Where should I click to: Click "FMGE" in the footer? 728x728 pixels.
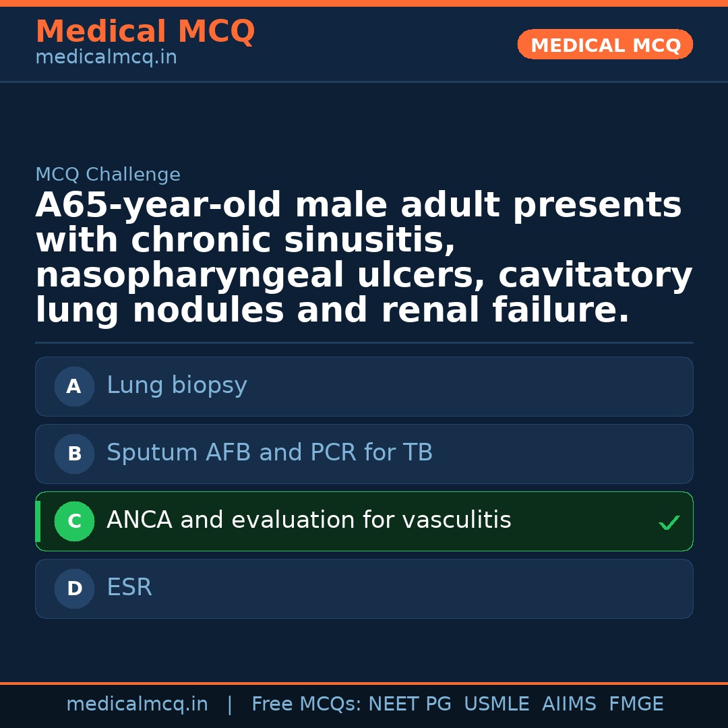[636, 704]
